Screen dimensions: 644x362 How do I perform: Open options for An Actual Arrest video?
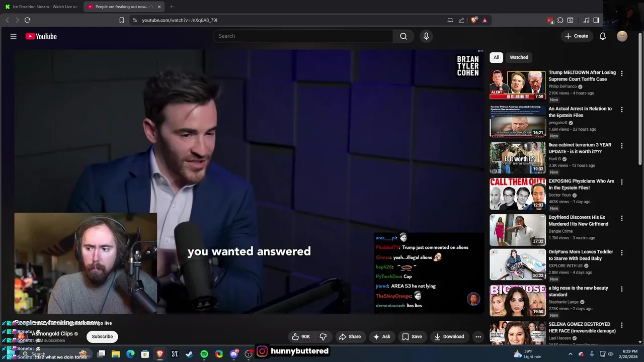[622, 110]
